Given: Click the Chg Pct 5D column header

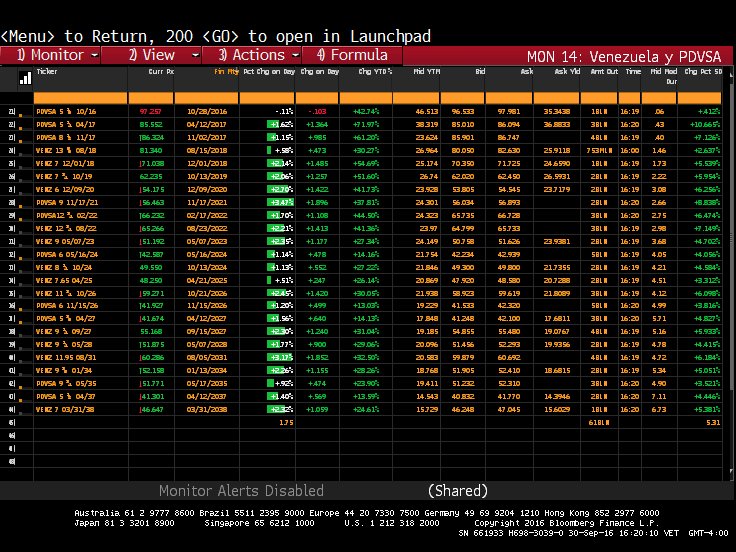Looking at the screenshot, I should click(703, 71).
